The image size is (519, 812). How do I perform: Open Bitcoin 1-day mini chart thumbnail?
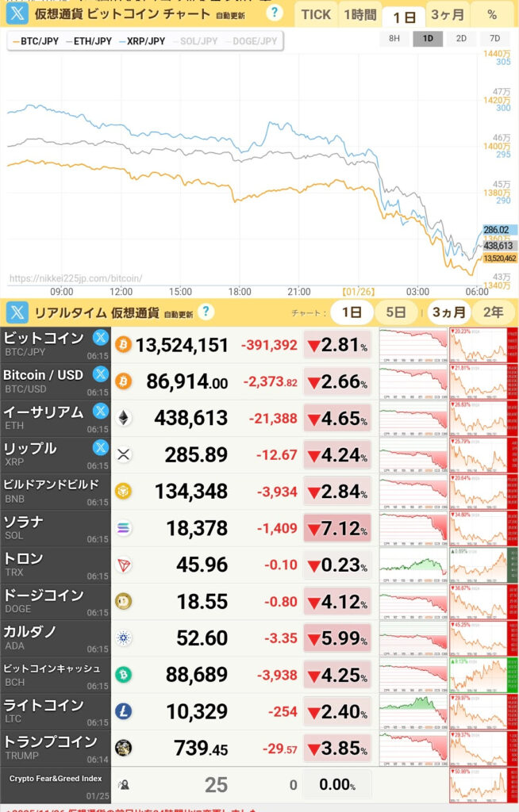pyautogui.click(x=413, y=345)
